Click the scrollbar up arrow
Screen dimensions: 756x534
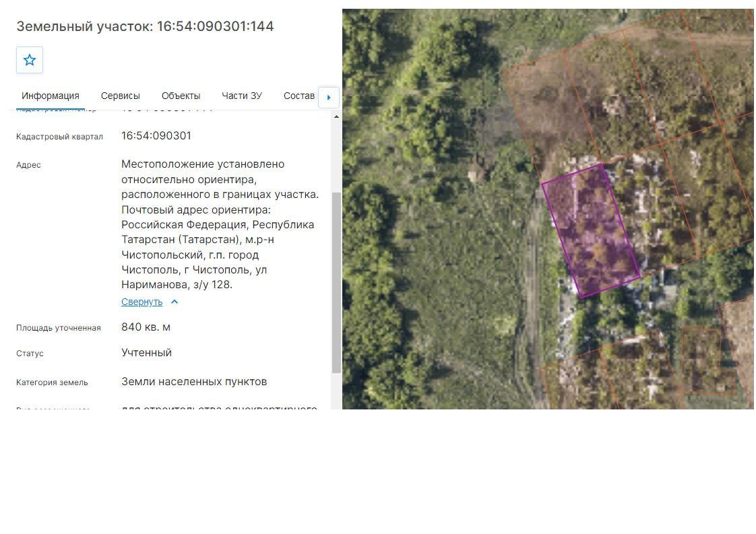[x=336, y=116]
